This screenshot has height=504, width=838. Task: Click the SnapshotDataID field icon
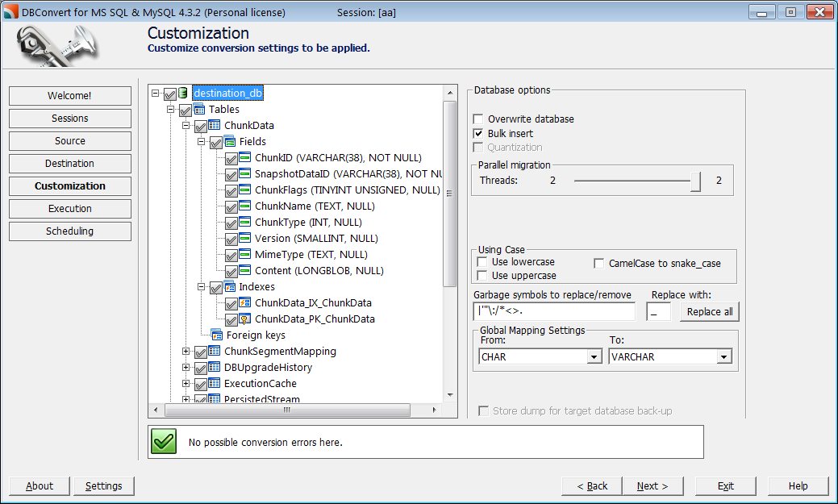(x=244, y=173)
